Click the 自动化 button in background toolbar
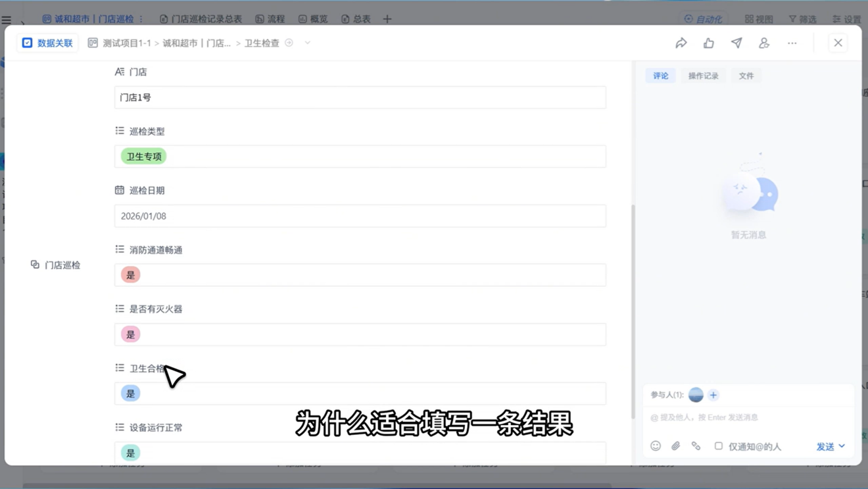 (703, 19)
